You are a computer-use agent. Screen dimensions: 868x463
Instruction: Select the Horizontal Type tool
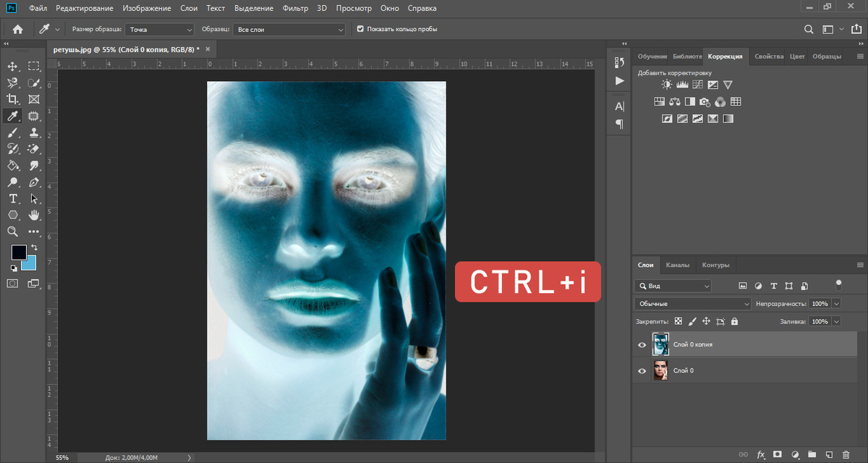(x=12, y=199)
